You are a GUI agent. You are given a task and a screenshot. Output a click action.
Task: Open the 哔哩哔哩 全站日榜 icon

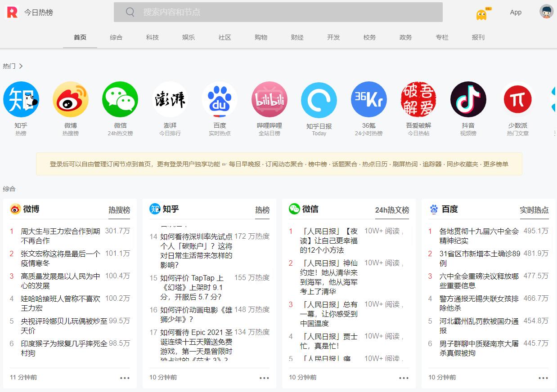click(x=270, y=99)
